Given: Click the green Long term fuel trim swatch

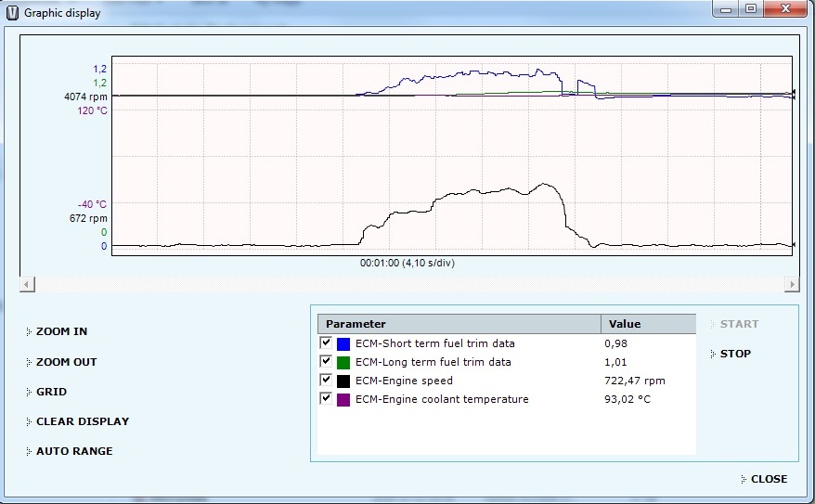Looking at the screenshot, I should [343, 363].
